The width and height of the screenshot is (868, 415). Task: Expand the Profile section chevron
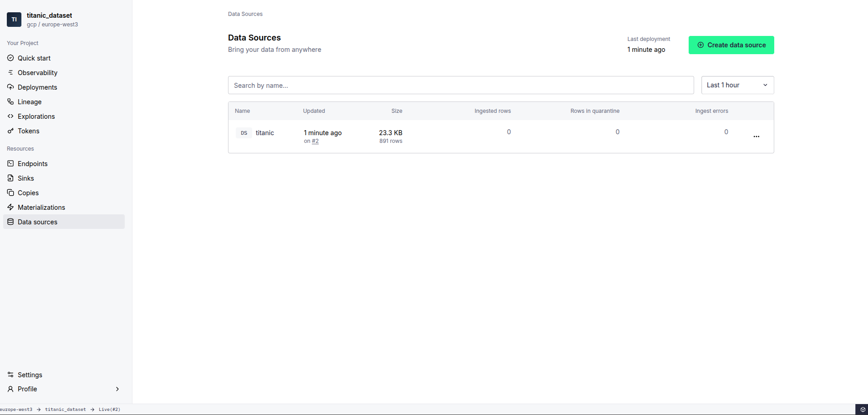[x=117, y=389]
